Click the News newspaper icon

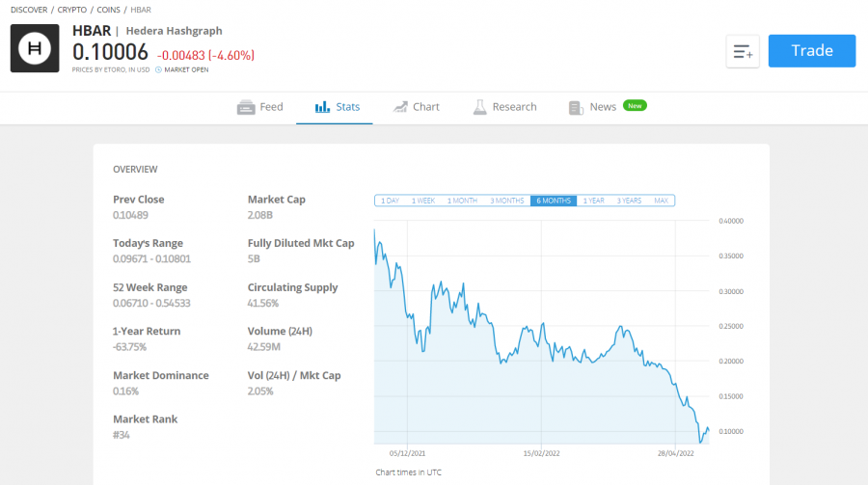[576, 107]
